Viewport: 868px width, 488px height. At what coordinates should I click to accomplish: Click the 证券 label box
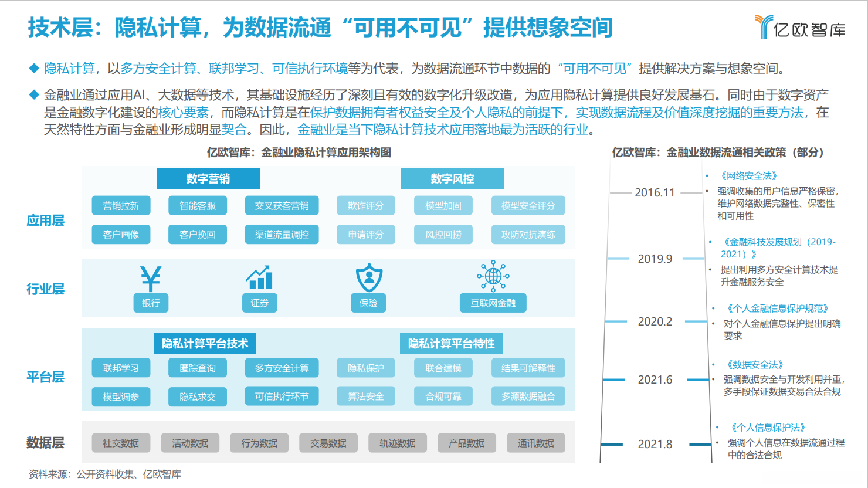[259, 303]
